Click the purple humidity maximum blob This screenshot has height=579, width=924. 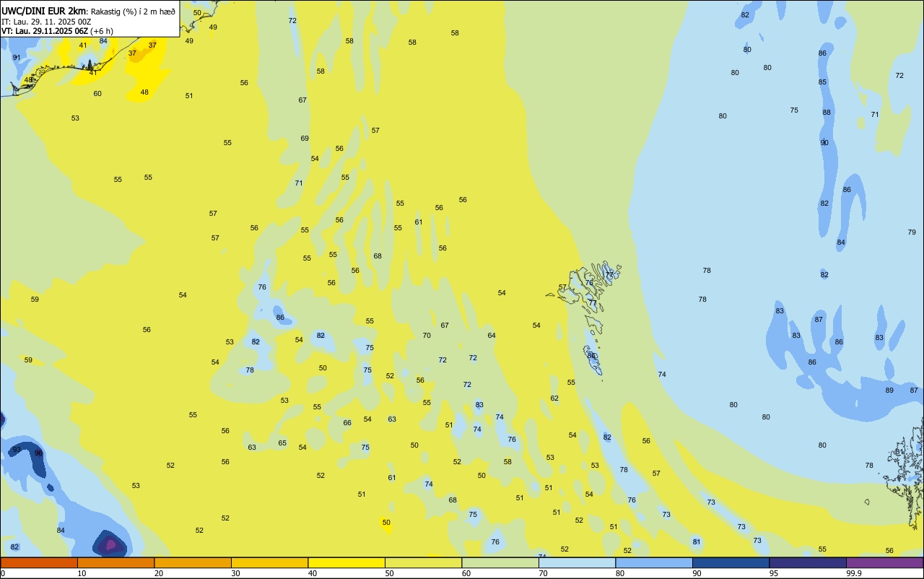point(110,544)
